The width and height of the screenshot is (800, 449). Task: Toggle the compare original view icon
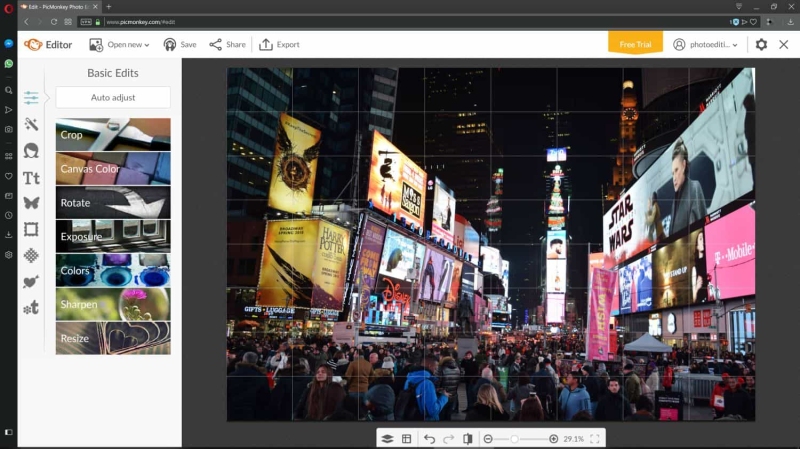click(468, 439)
